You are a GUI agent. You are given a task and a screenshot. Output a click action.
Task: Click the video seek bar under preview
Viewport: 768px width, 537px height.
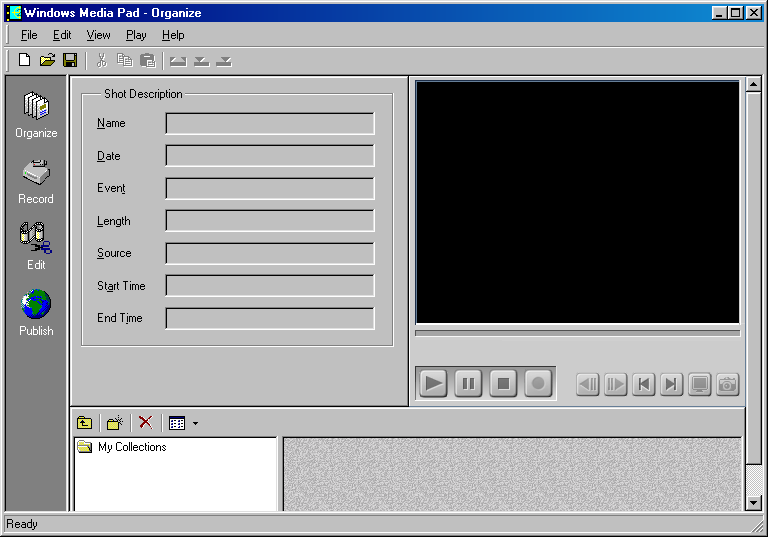(x=577, y=333)
